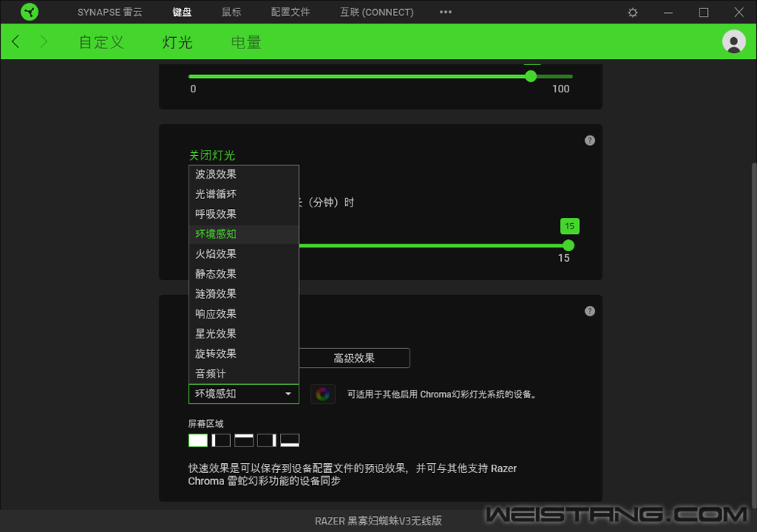
Task: Open the 配置文件 tab
Action: click(x=290, y=12)
